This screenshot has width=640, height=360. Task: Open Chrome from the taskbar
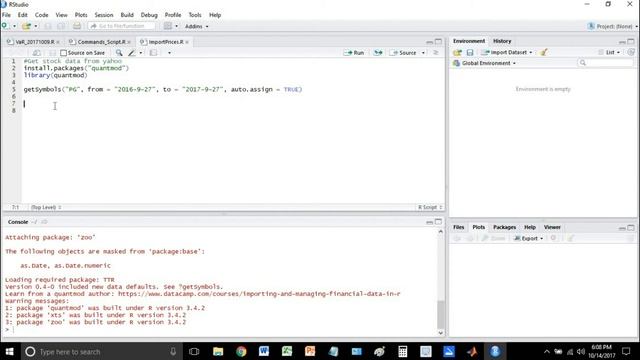[x=241, y=351]
